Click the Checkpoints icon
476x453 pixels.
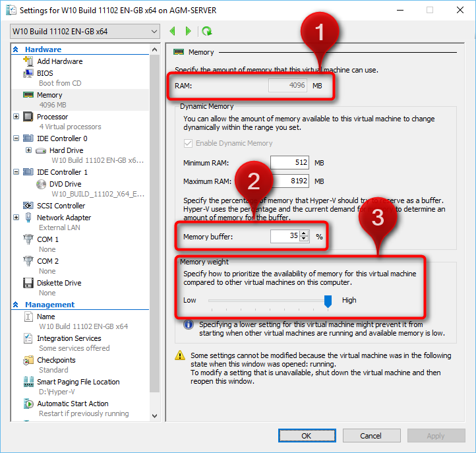point(28,360)
